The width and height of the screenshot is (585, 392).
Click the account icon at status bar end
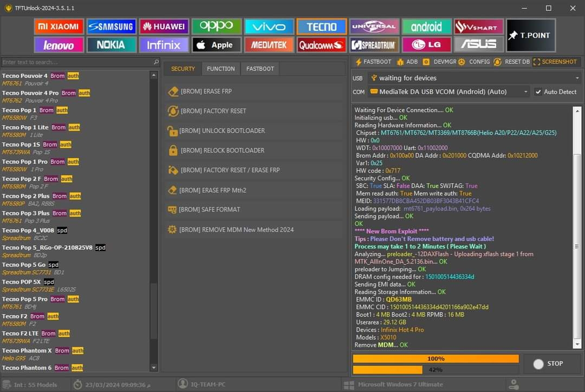[514, 384]
